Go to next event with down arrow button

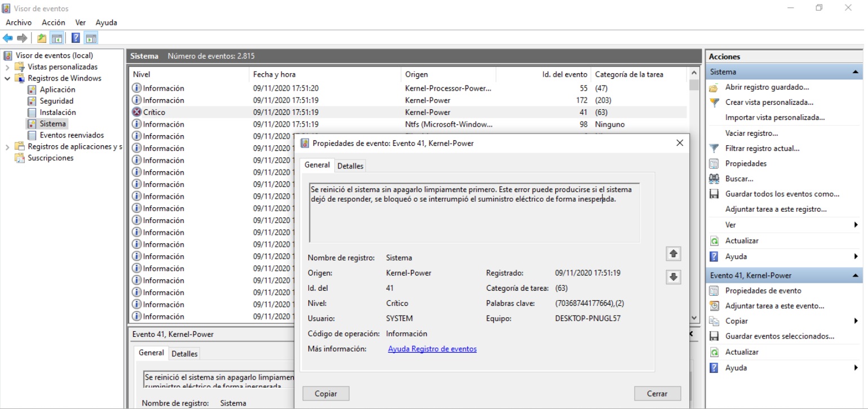673,277
